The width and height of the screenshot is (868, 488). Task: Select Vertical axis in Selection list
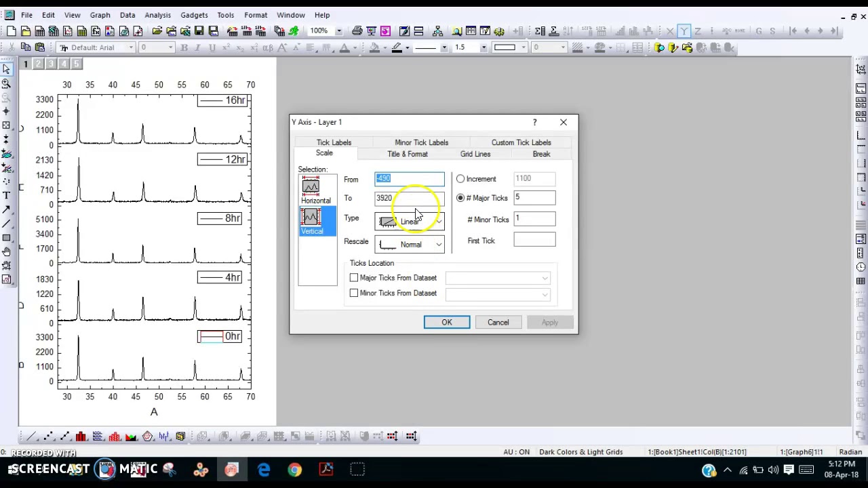[x=316, y=222]
